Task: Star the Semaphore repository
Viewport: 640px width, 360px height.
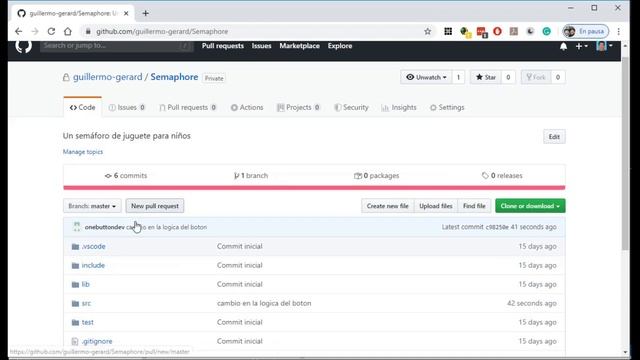Action: 486,77
